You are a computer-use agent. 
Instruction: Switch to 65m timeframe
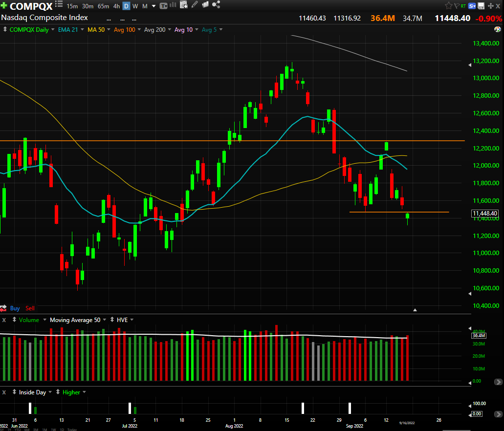pyautogui.click(x=103, y=6)
